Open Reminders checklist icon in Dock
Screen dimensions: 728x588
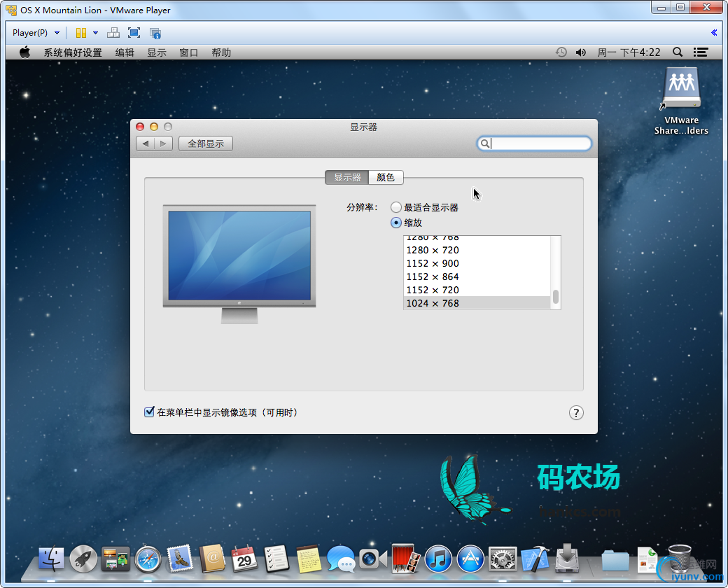276,559
